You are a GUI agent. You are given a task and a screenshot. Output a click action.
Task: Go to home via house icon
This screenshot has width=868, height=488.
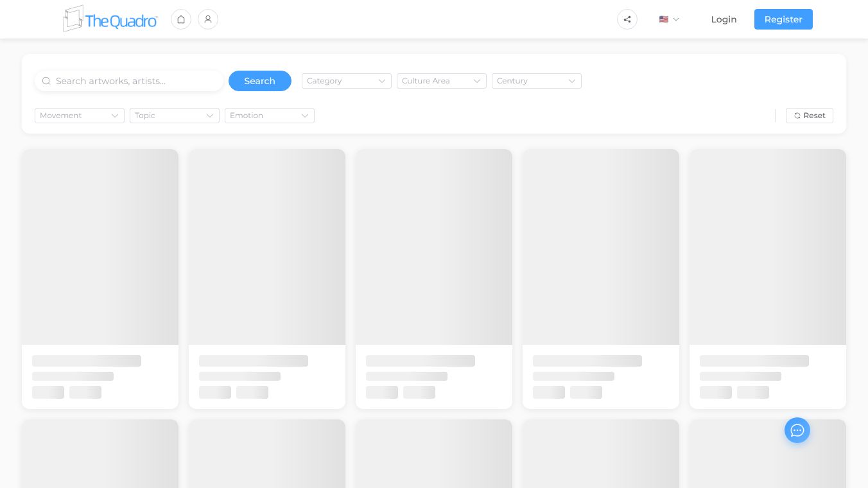[181, 19]
